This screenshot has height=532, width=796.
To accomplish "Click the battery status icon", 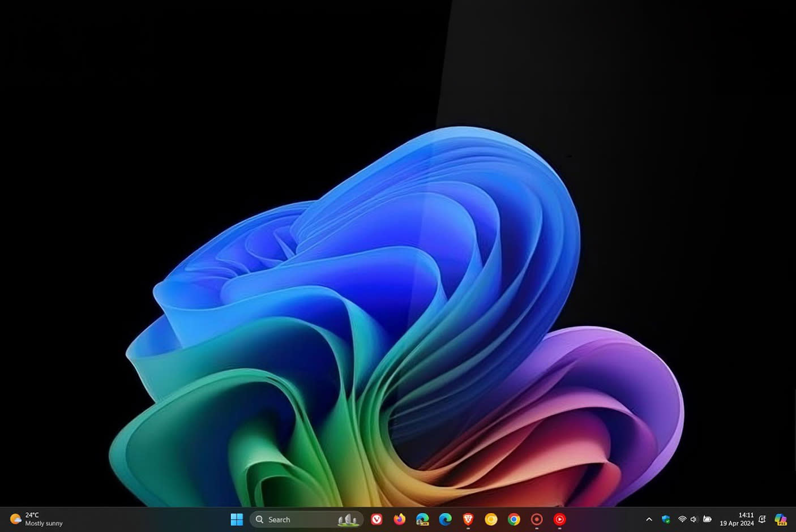I will point(707,520).
